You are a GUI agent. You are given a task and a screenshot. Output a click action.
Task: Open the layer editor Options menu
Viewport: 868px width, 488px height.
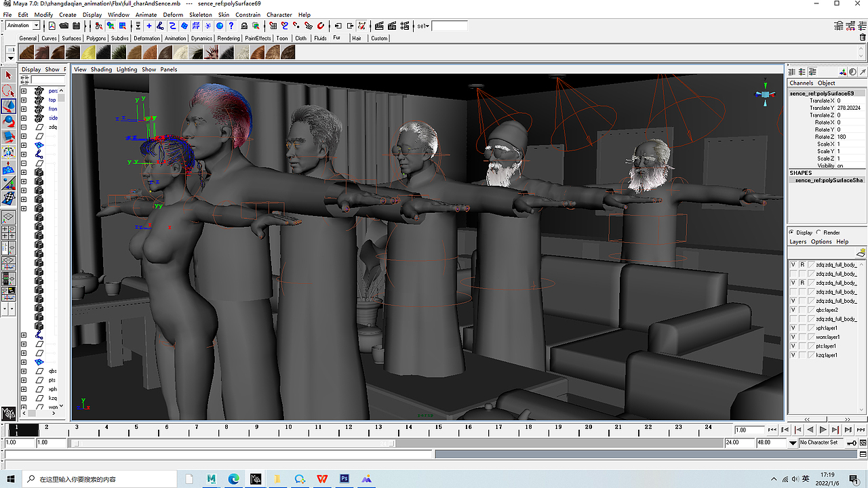821,242
